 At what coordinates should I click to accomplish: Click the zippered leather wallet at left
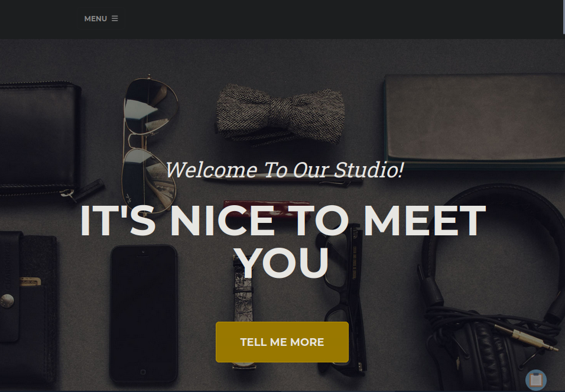[40, 139]
